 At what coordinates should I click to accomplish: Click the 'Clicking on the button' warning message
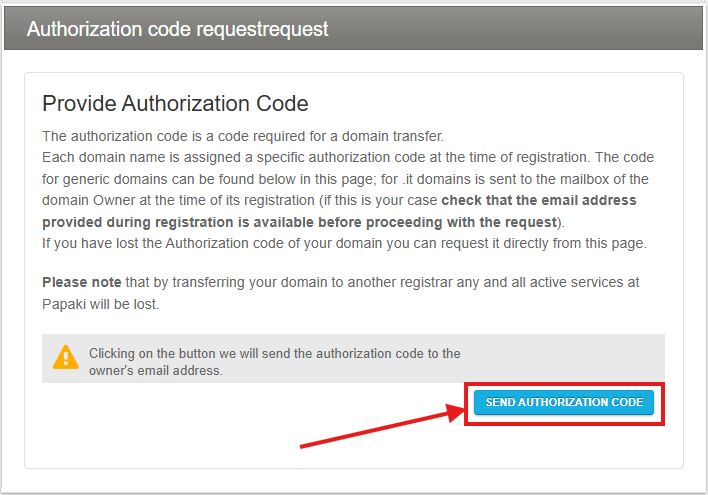275,362
